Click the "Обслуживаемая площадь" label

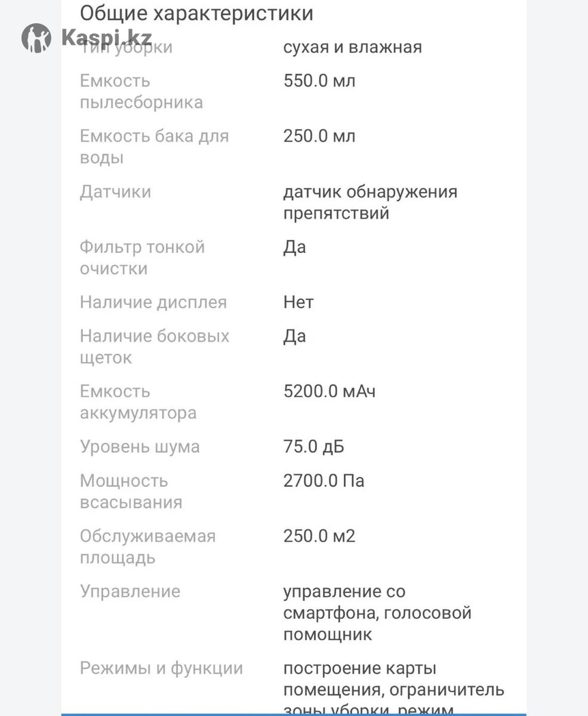coord(147,547)
